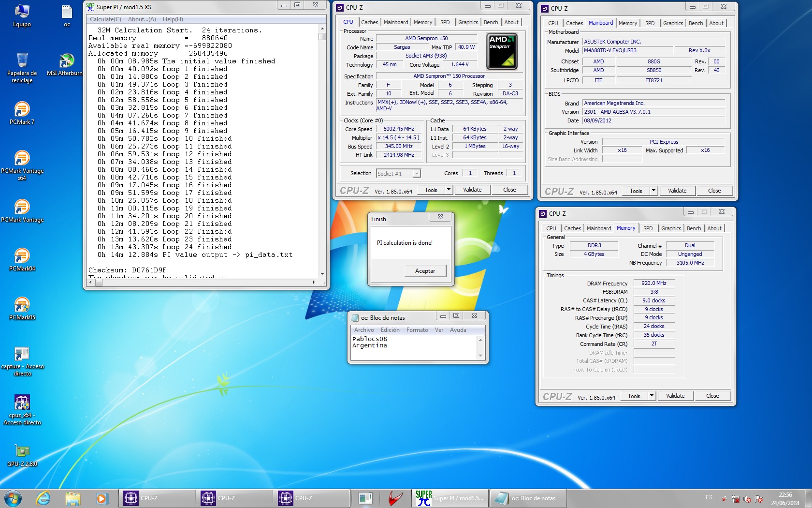Click Notepad icon in oc: Bloc de notas title
Image resolution: width=812 pixels, height=508 pixels.
tap(355, 318)
